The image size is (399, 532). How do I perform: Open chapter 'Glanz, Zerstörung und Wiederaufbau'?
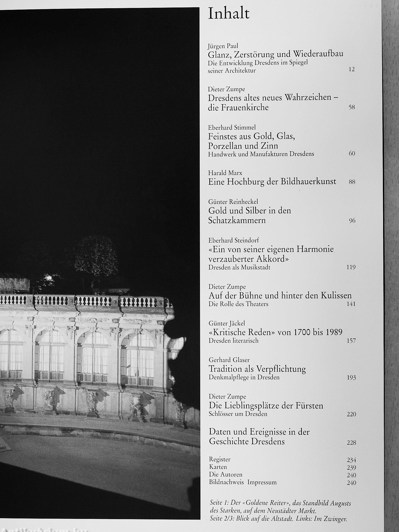tap(275, 54)
